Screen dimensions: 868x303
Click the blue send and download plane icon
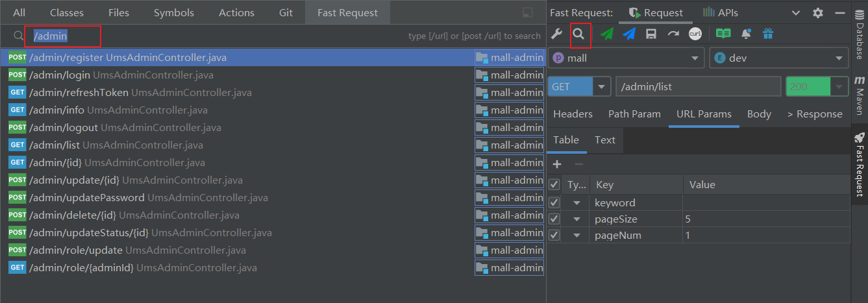pos(628,34)
